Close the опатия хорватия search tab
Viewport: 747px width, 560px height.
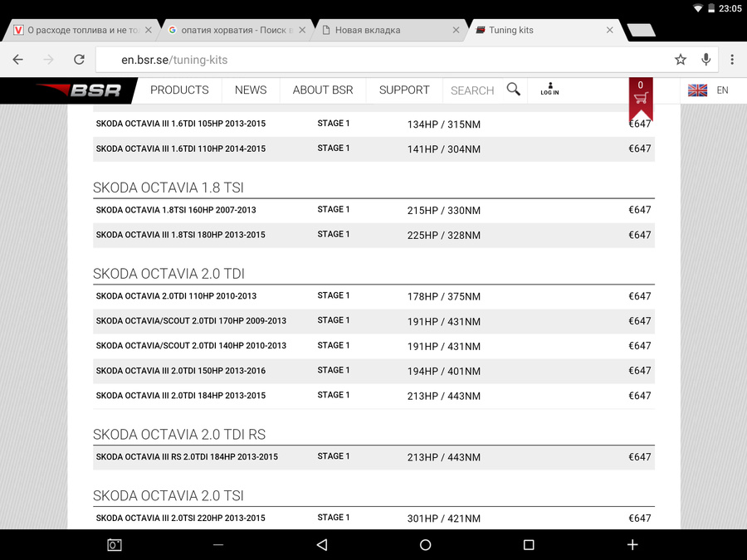[302, 30]
